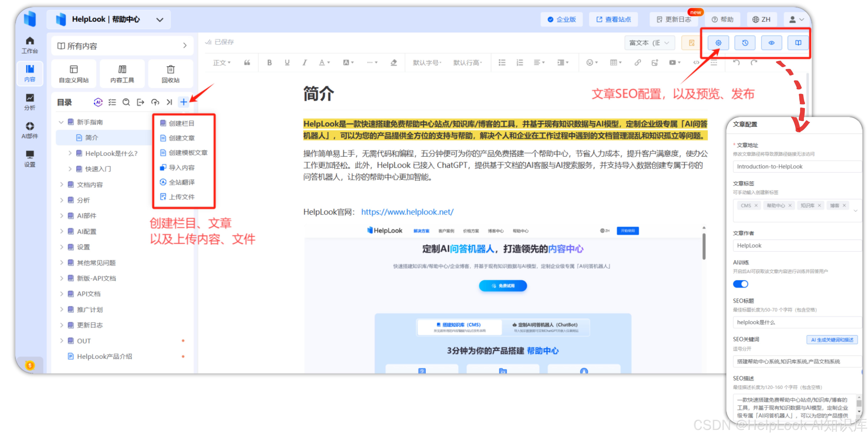The width and height of the screenshot is (868, 437).
Task: Open the user account dropdown
Action: pyautogui.click(x=797, y=20)
